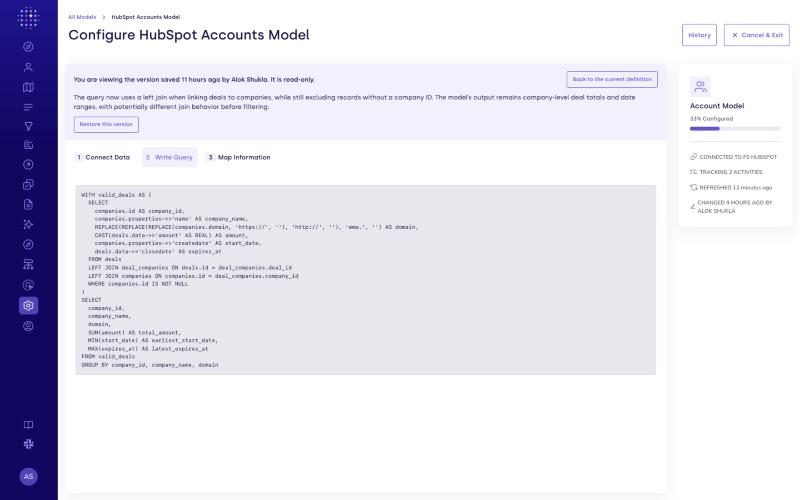Click the Configure HubSpot Accounts Model heading

click(189, 35)
